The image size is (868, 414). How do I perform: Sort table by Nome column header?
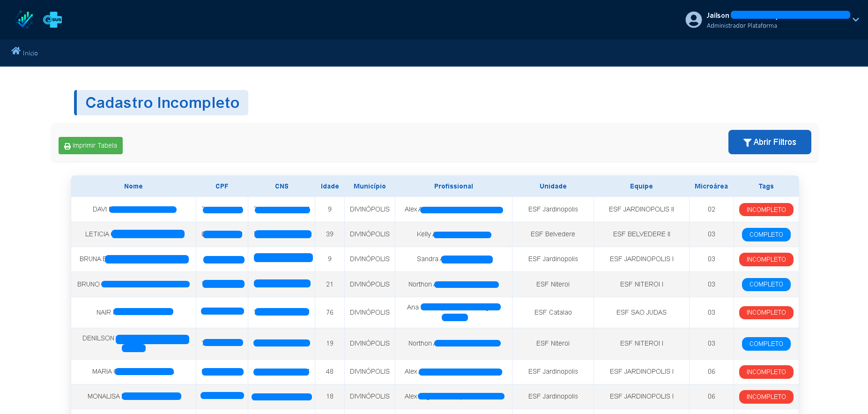pos(133,186)
